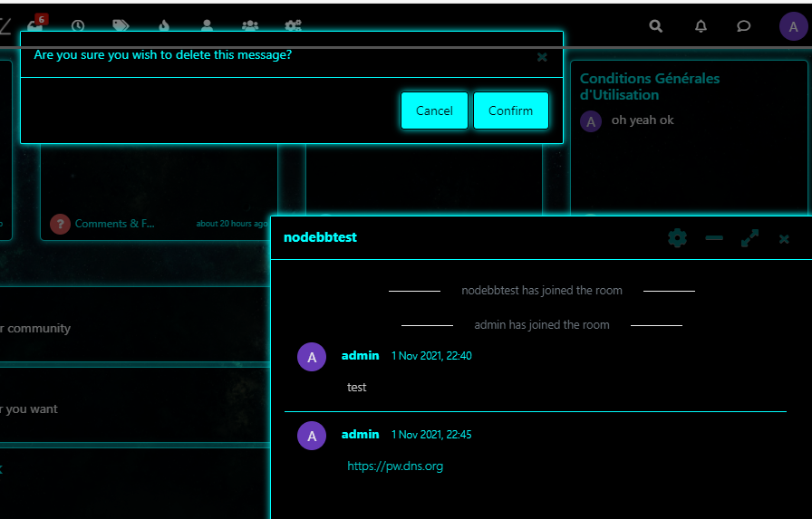The image size is (812, 519).
Task: Go to Recent topics clock icon
Action: (78, 26)
